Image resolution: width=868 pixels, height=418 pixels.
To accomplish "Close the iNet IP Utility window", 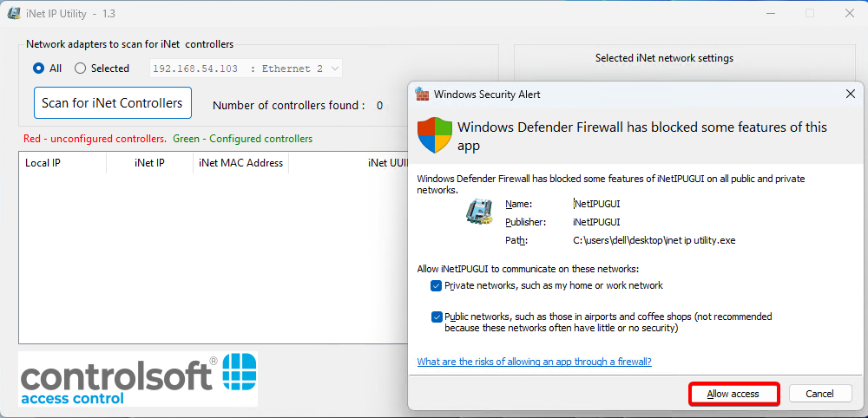I will [849, 13].
